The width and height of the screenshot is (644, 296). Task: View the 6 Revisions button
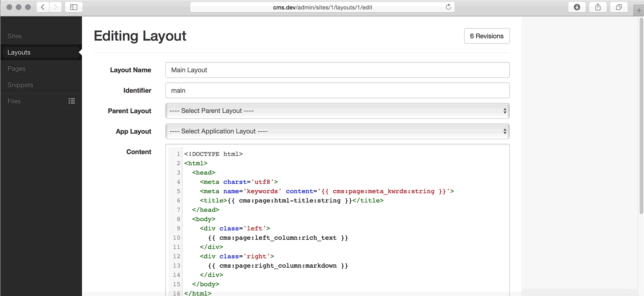tap(486, 36)
